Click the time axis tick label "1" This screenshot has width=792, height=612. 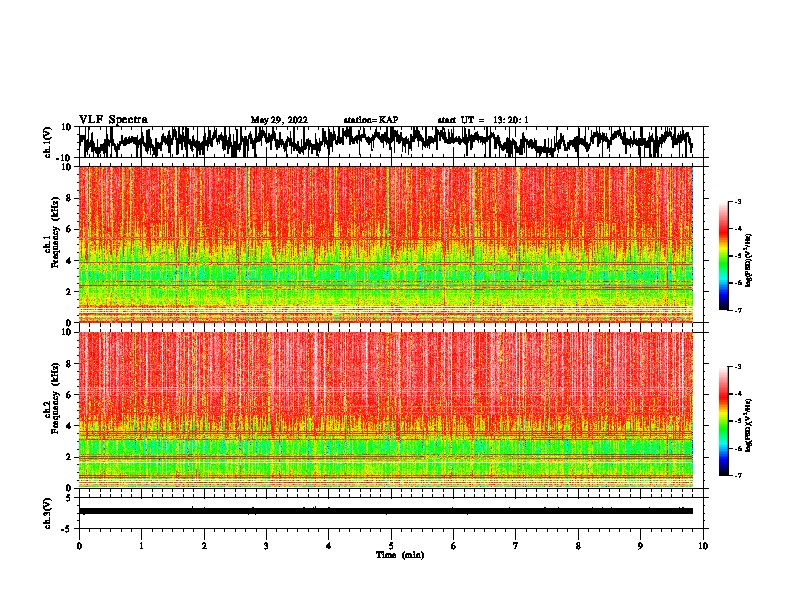pyautogui.click(x=141, y=546)
